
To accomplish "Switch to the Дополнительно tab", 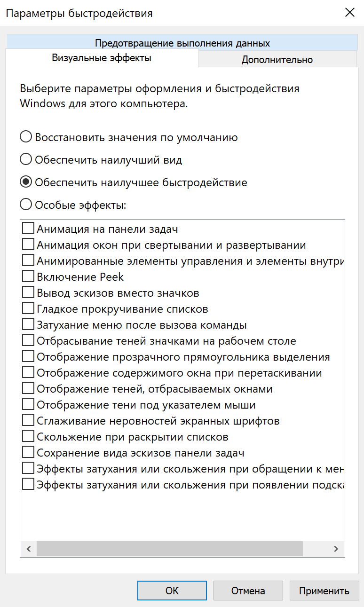I will coord(277,60).
